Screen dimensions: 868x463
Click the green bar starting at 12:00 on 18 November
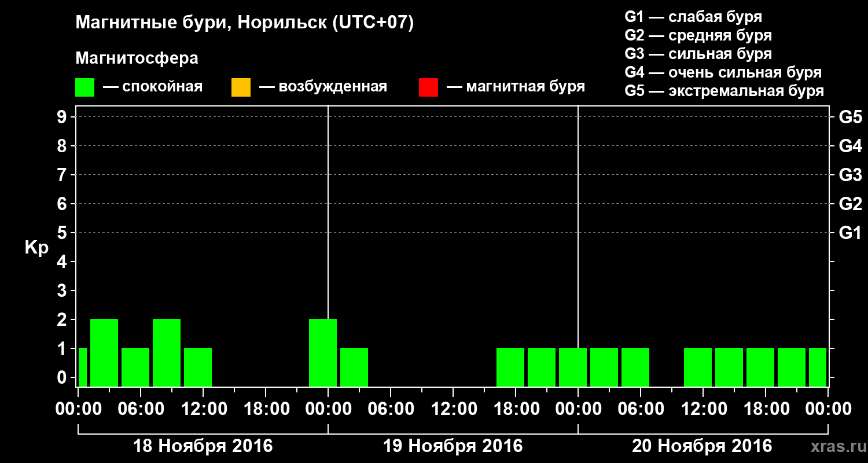pyautogui.click(x=198, y=367)
